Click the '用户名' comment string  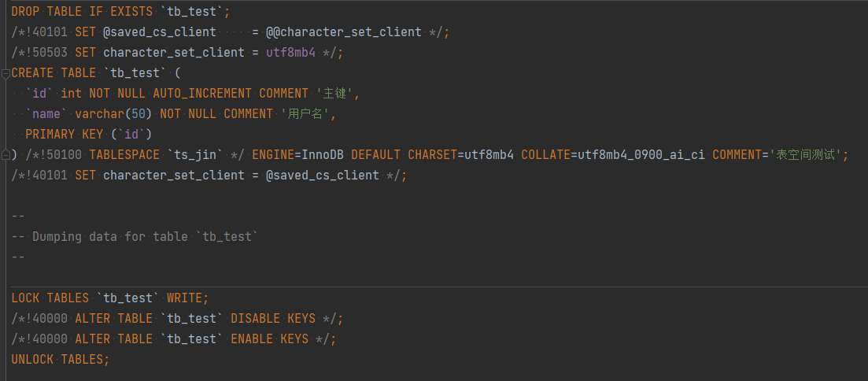coord(305,114)
